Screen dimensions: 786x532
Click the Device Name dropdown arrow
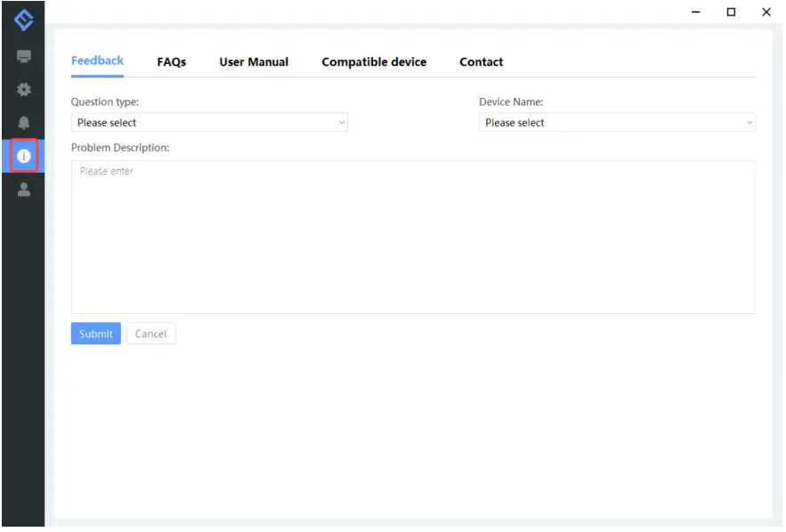pos(750,123)
